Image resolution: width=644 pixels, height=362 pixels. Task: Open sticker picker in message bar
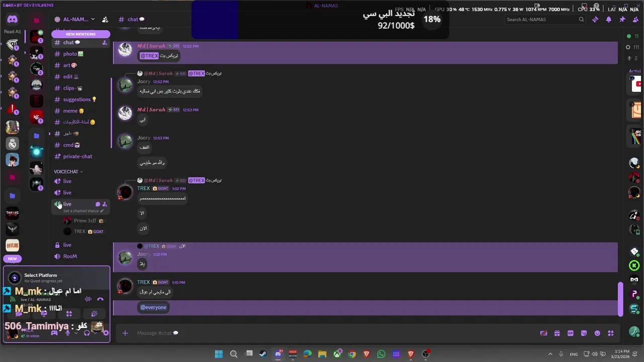click(584, 333)
